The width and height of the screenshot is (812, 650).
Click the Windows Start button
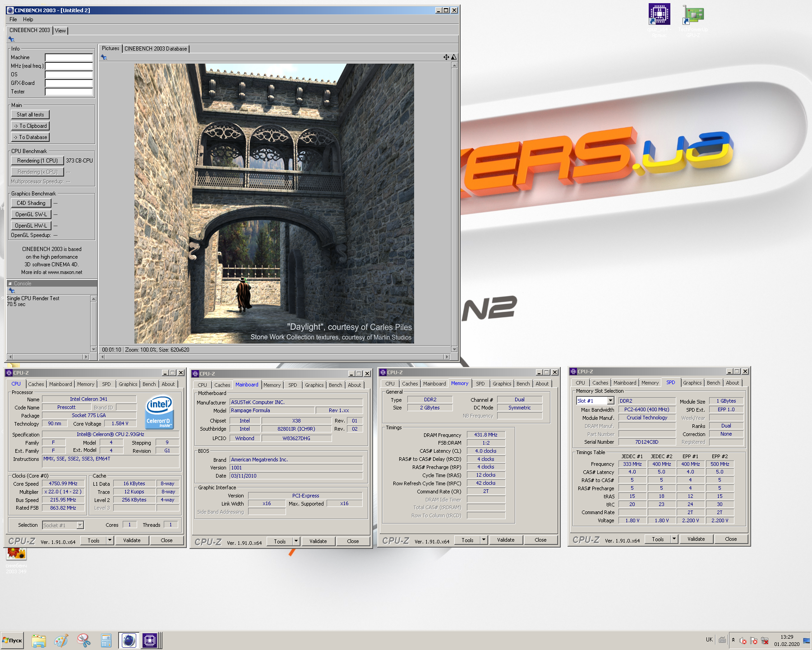pyautogui.click(x=12, y=640)
